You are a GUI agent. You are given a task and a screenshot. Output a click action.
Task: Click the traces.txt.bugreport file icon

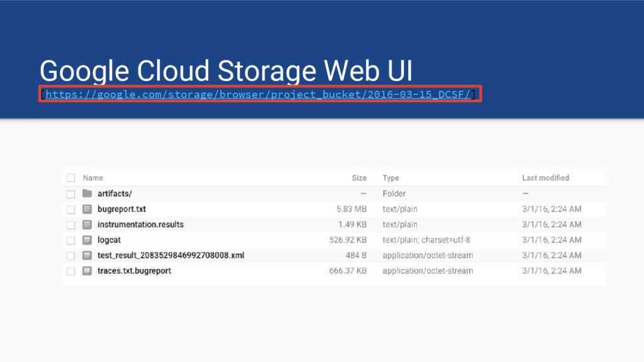[87, 271]
